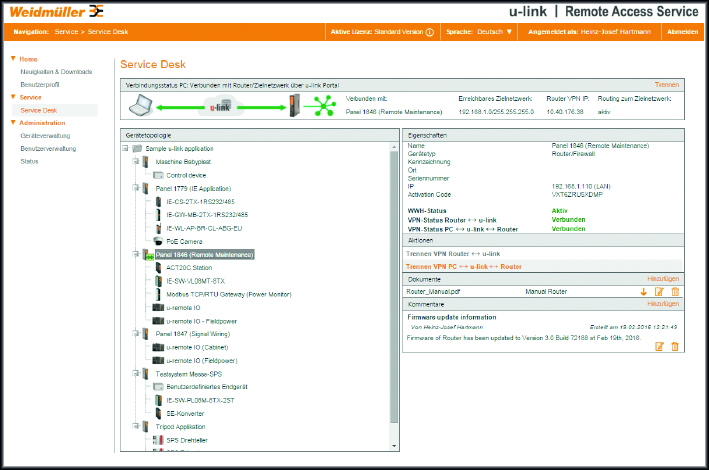The height and width of the screenshot is (470, 709).
Task: Collapse the Panel 1848 (Remote Maintenance) node
Action: click(136, 254)
